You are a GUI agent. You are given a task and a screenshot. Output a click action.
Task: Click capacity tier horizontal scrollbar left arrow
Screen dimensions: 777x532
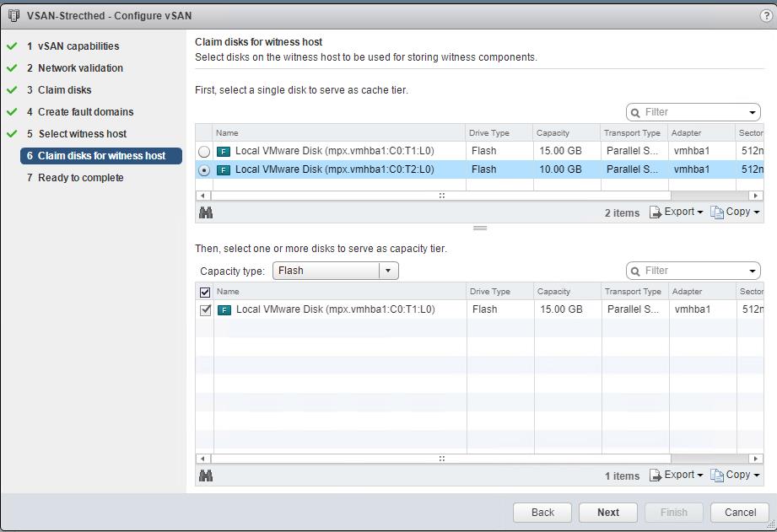pyautogui.click(x=202, y=459)
